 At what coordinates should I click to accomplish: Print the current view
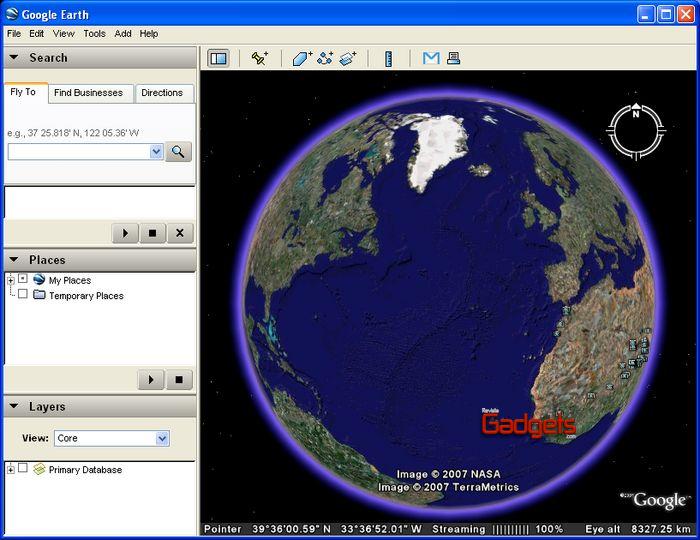pyautogui.click(x=453, y=58)
